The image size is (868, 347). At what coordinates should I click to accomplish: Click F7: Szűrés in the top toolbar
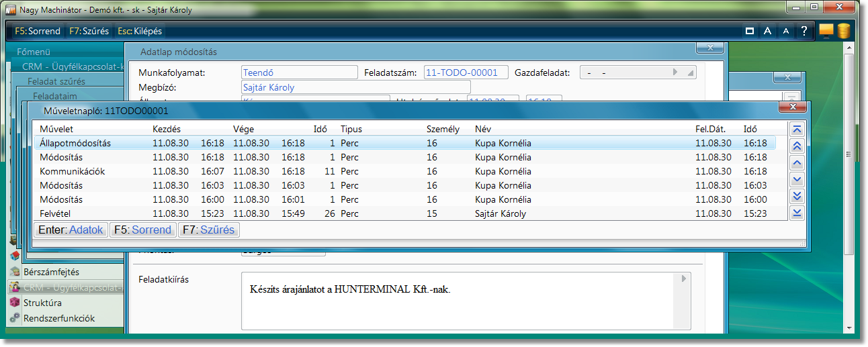click(89, 31)
